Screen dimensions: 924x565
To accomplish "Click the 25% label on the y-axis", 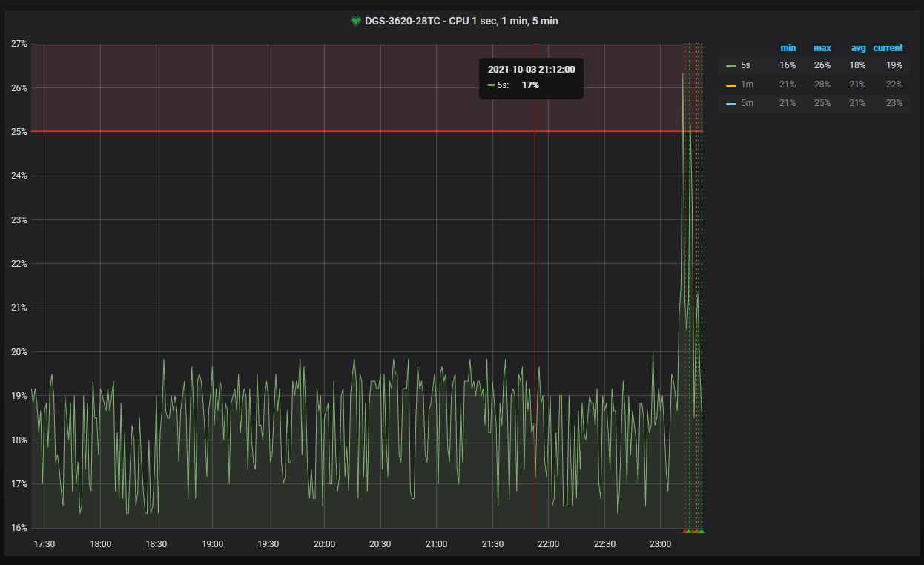I will [x=19, y=132].
